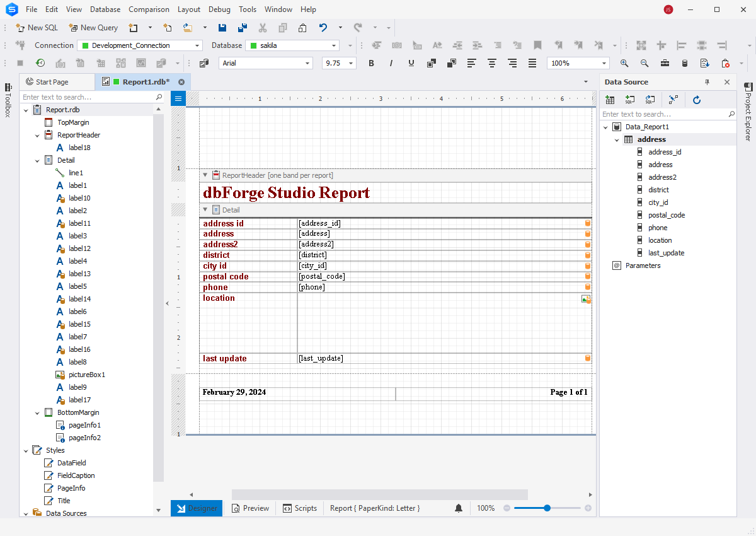Open the Comparison menu
756x536 pixels.
(149, 9)
